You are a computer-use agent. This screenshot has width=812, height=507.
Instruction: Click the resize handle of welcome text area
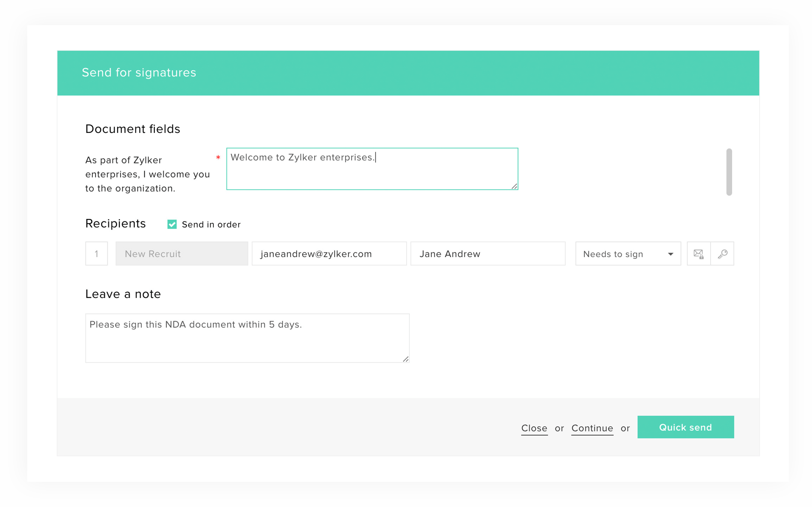click(x=514, y=186)
